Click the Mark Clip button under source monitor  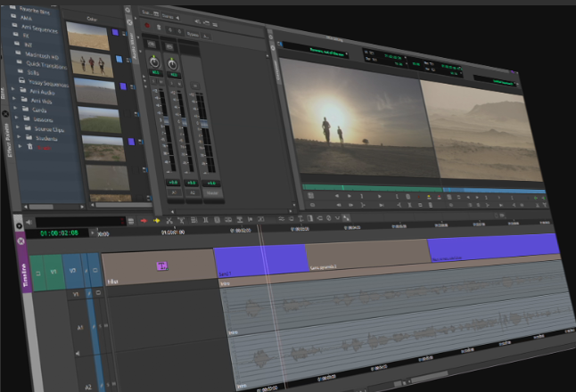point(409,205)
